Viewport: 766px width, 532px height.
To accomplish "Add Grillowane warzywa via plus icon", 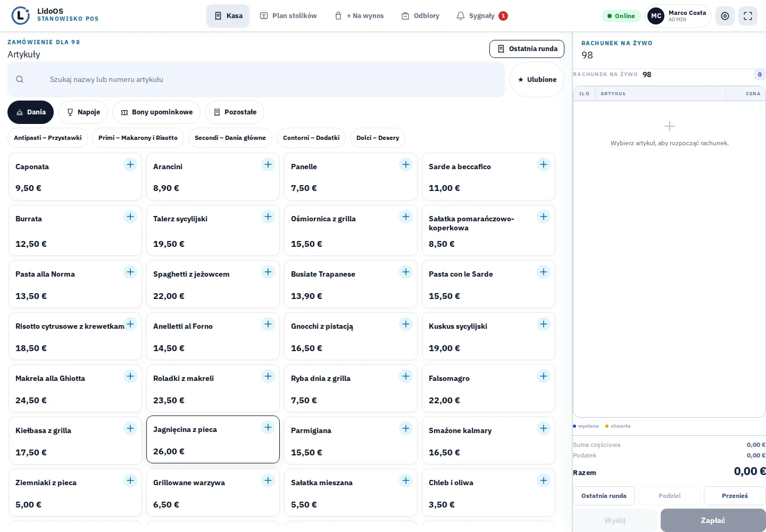I will [x=268, y=480].
